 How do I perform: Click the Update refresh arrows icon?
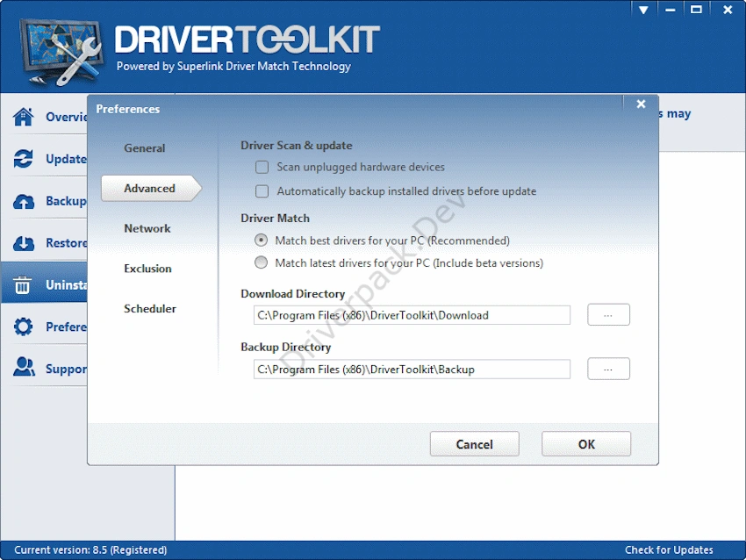coord(24,159)
